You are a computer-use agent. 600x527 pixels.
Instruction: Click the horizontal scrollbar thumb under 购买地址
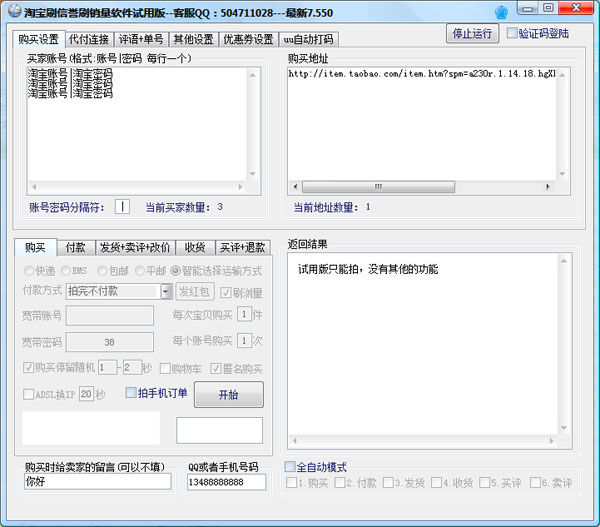pos(378,187)
